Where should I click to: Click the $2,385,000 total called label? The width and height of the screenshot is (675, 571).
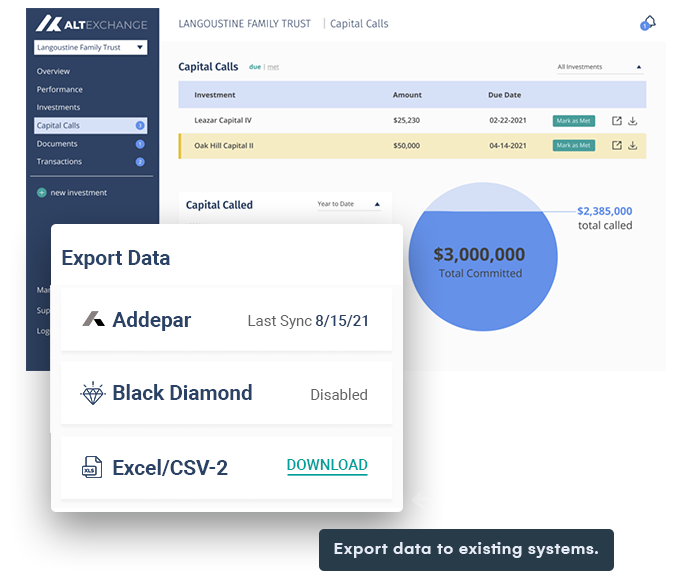point(605,218)
